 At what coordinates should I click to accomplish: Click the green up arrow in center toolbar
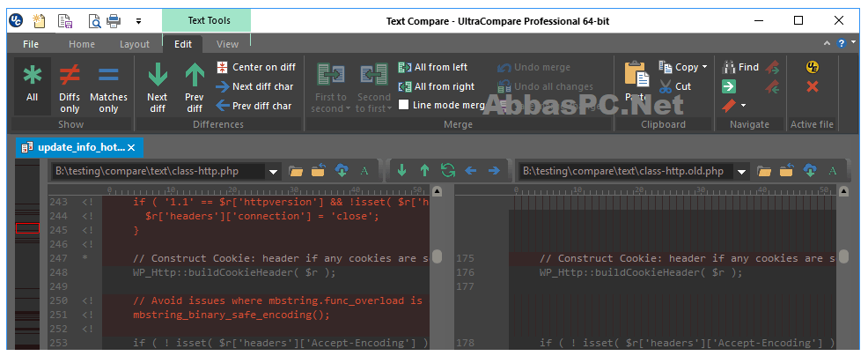[424, 171]
